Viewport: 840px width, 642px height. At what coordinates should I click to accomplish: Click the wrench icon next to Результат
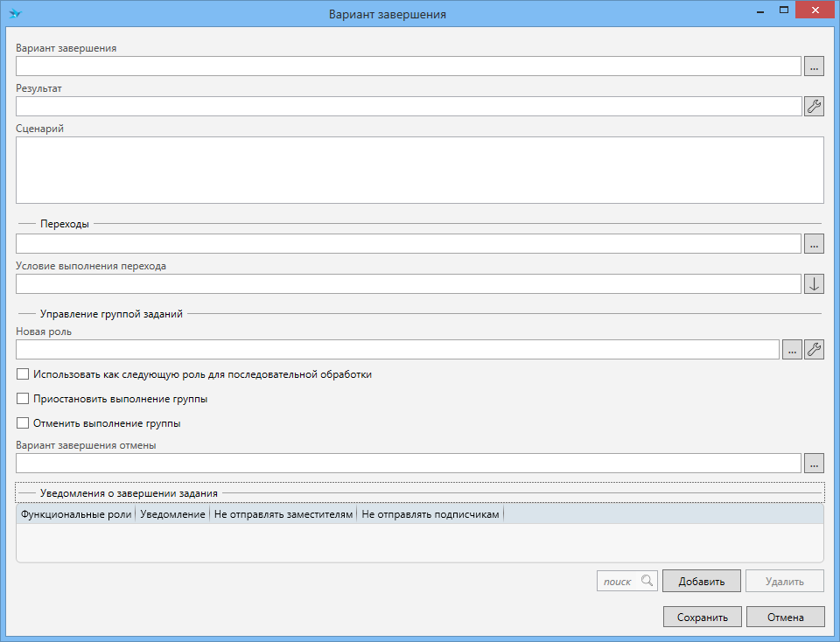point(814,107)
